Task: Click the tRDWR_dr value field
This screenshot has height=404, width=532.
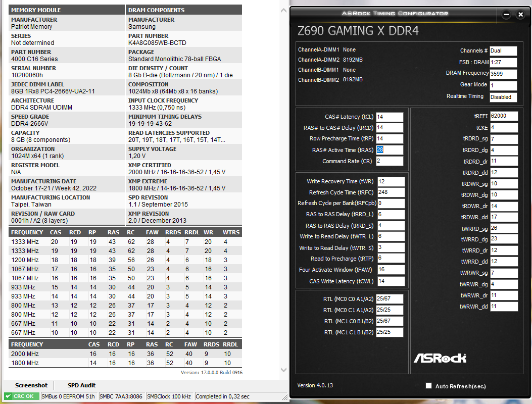Action: (504, 206)
